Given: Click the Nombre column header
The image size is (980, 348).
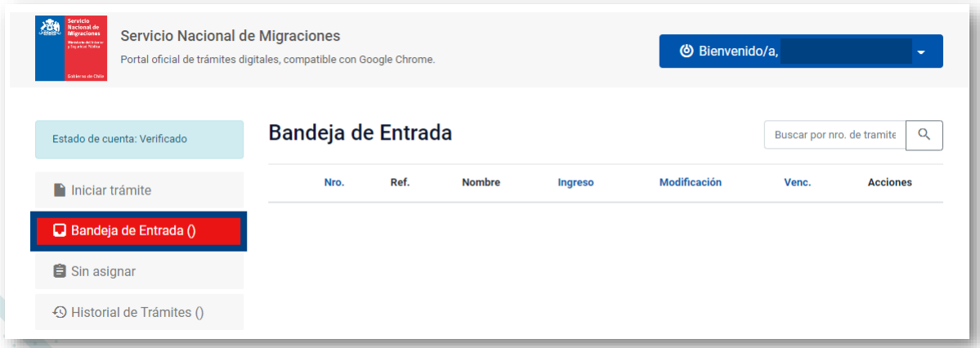Looking at the screenshot, I should pos(481,182).
